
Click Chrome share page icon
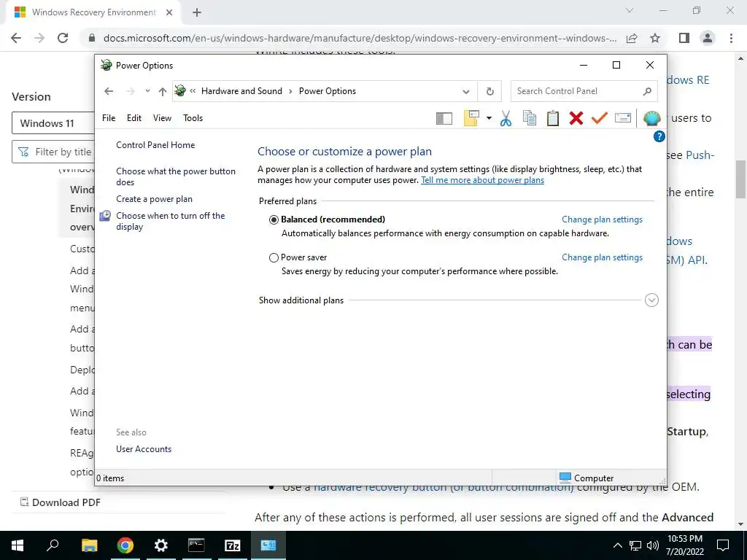click(x=632, y=38)
